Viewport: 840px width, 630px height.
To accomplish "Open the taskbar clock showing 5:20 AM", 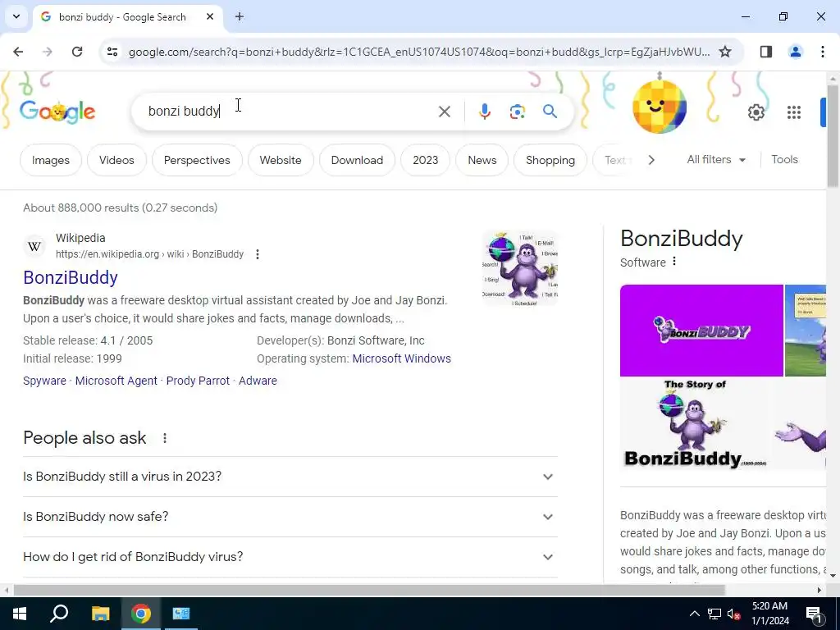I will [x=769, y=614].
